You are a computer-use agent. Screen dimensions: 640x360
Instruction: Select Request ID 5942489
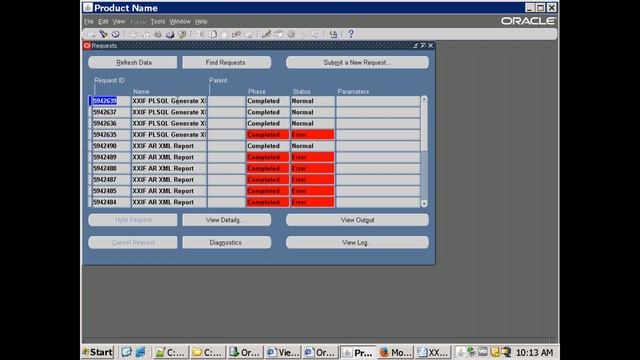coord(111,157)
